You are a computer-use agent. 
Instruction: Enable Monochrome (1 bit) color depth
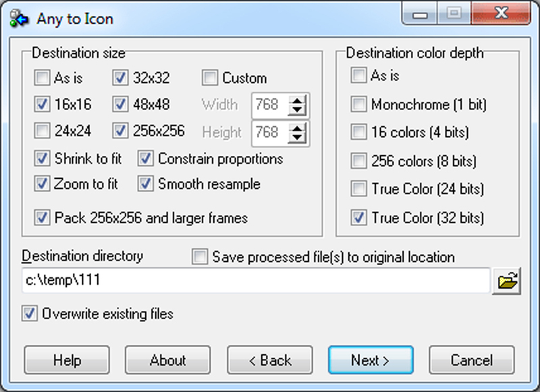pyautogui.click(x=358, y=105)
